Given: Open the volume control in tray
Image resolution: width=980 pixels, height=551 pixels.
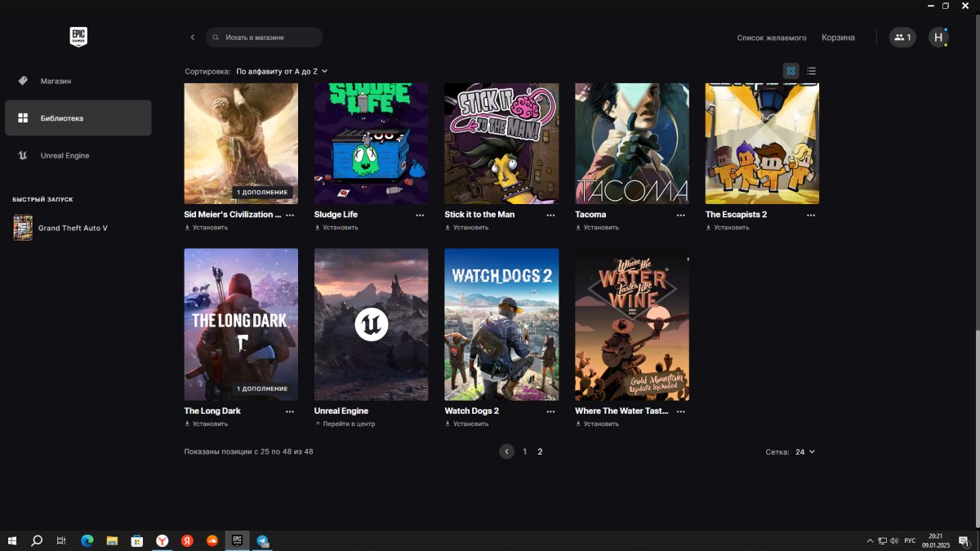Looking at the screenshot, I should (895, 541).
